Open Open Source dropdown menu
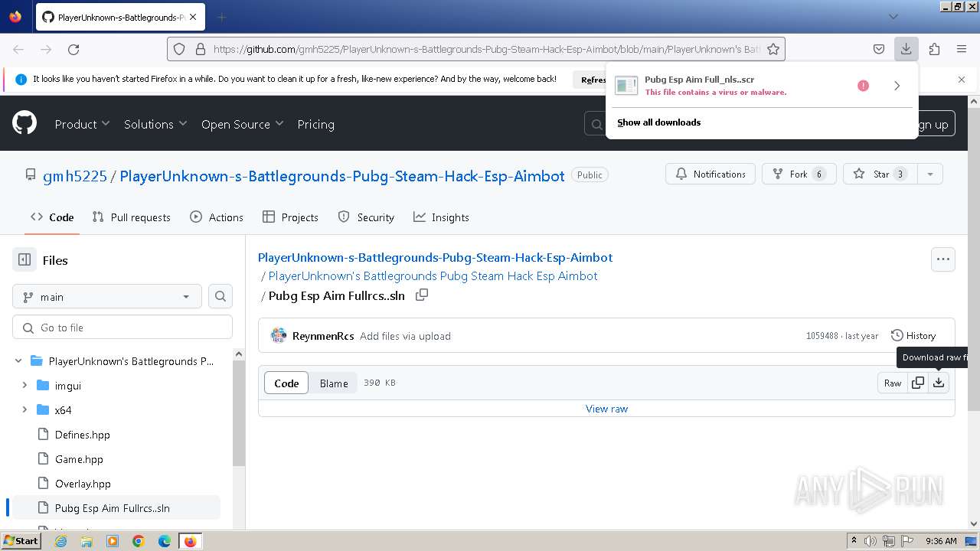Viewport: 980px width, 551px height. tap(242, 124)
